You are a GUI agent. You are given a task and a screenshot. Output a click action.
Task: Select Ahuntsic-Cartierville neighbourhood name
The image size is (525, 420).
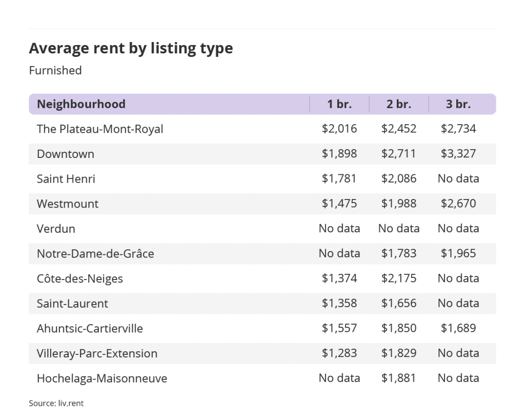pyautogui.click(x=90, y=329)
